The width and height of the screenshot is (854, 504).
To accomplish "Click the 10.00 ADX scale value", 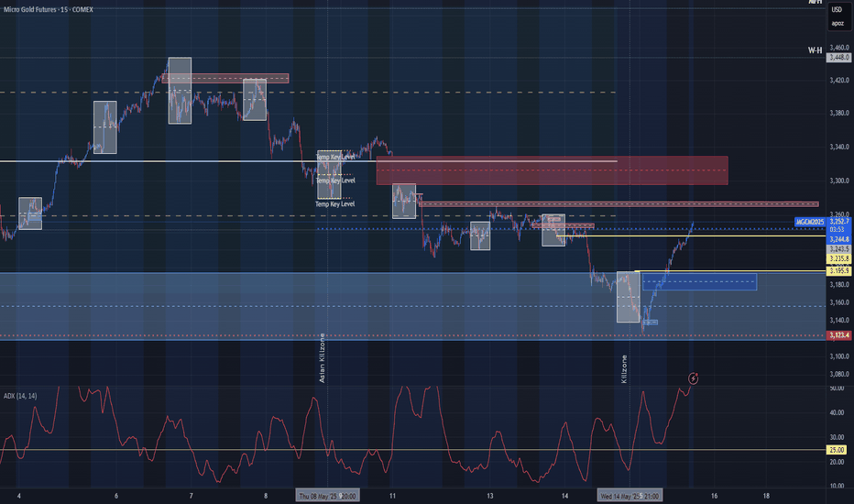I will (837, 486).
